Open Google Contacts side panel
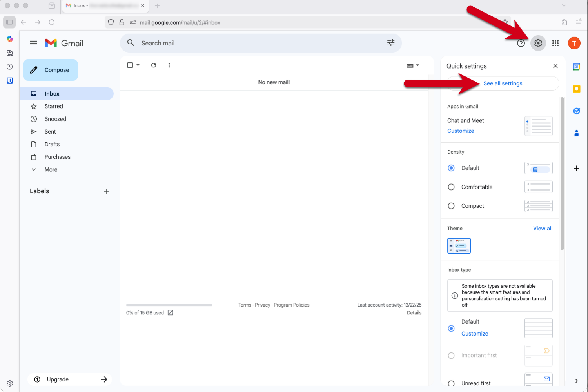 (x=577, y=133)
